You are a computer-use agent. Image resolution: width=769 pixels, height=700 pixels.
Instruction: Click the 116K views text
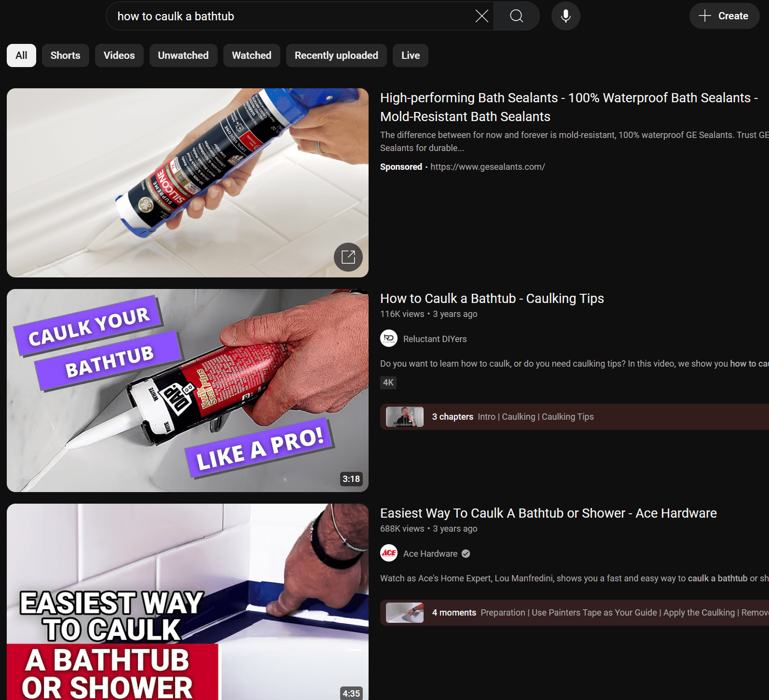tap(402, 314)
